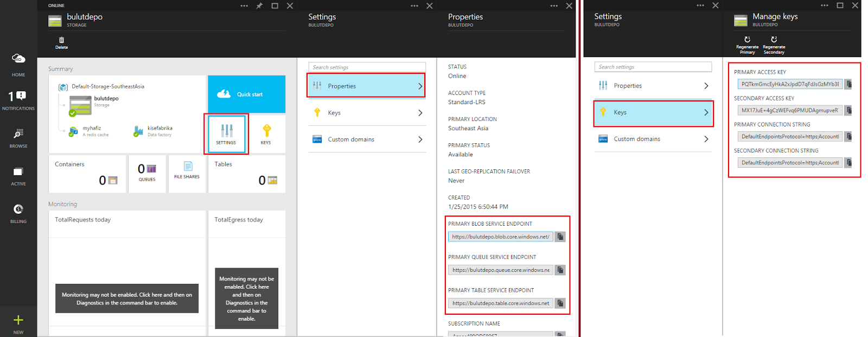Open the Containers tile
Image resolution: width=868 pixels, height=337 pixels.
point(87,174)
